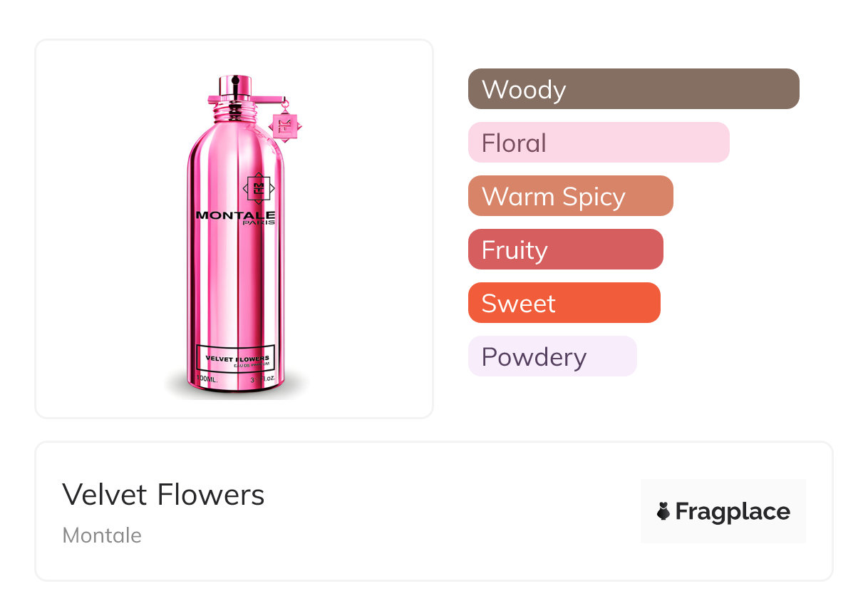This screenshot has width=868, height=616.
Task: Click the Fragplace wordmark text
Action: [733, 511]
